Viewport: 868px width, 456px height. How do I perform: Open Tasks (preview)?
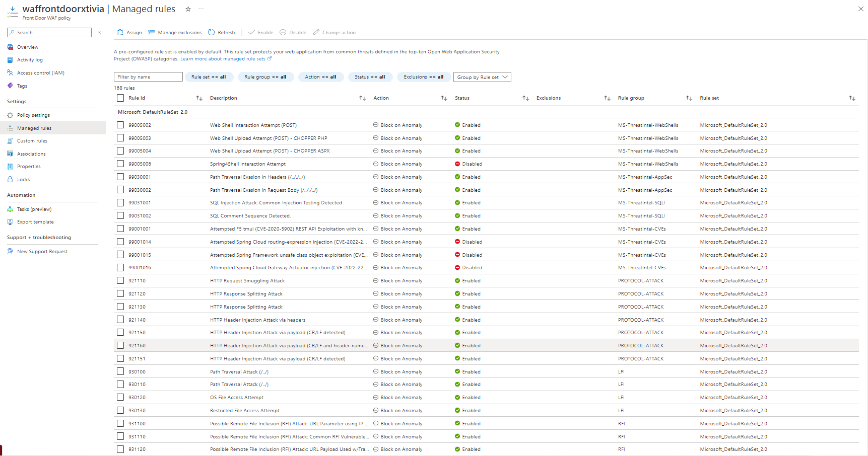click(34, 209)
